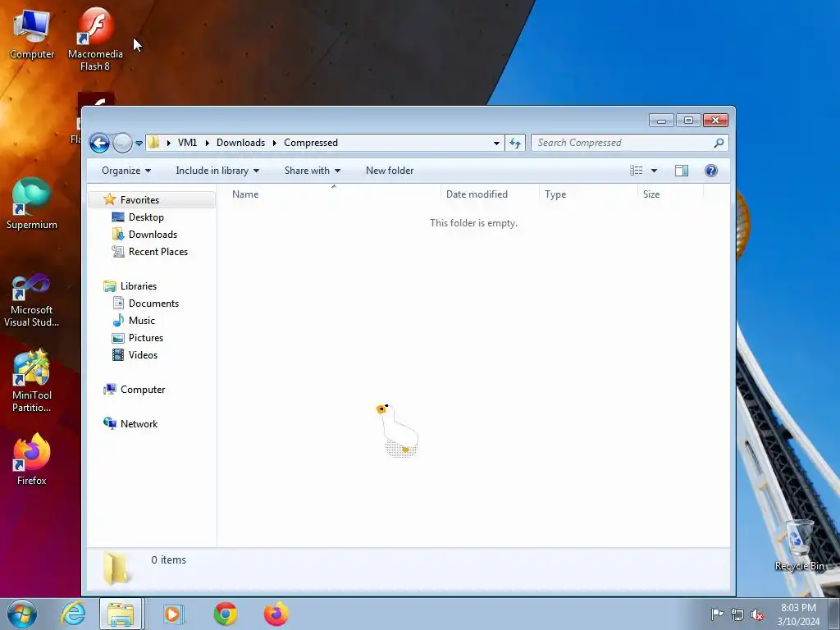Expand the address bar history dropdown
The width and height of the screenshot is (840, 630).
496,143
